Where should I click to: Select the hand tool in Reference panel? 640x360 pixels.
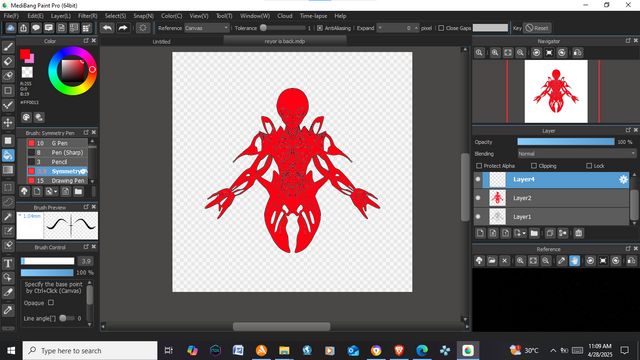point(574,261)
